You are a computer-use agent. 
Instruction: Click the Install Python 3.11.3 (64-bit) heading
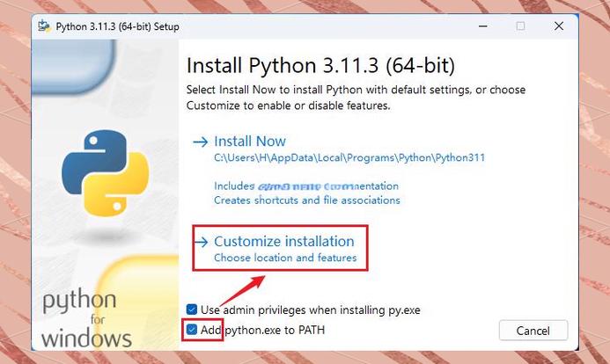(x=320, y=65)
